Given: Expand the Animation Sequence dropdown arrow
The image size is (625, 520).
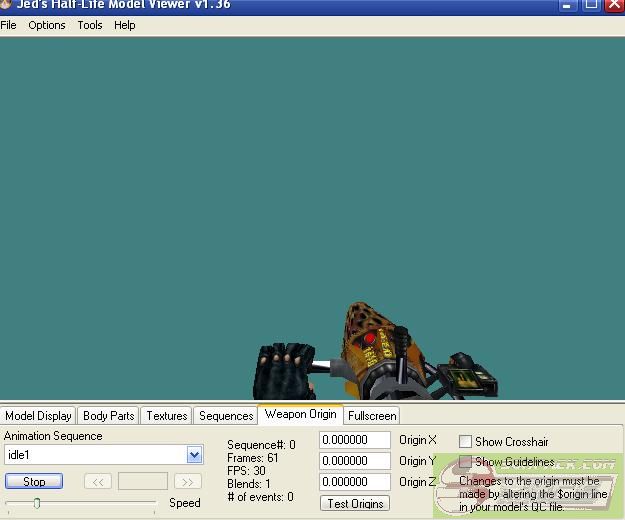Looking at the screenshot, I should (x=194, y=455).
